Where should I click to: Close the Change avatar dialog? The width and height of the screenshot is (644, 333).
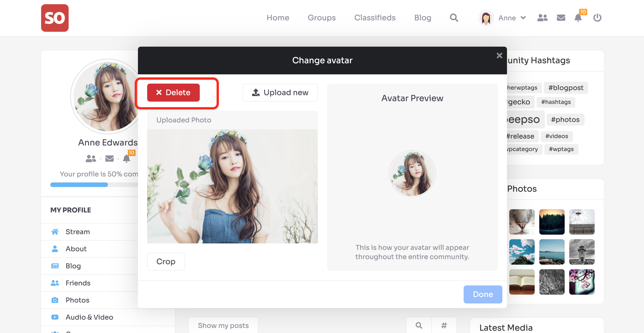pyautogui.click(x=499, y=56)
